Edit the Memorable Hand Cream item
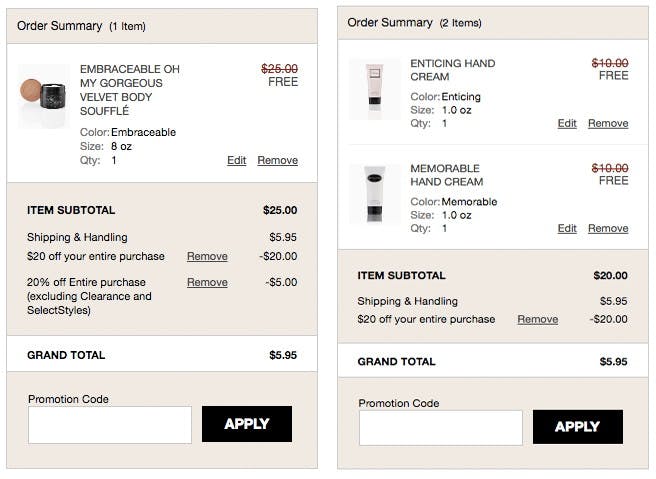The width and height of the screenshot is (656, 479). tap(567, 228)
